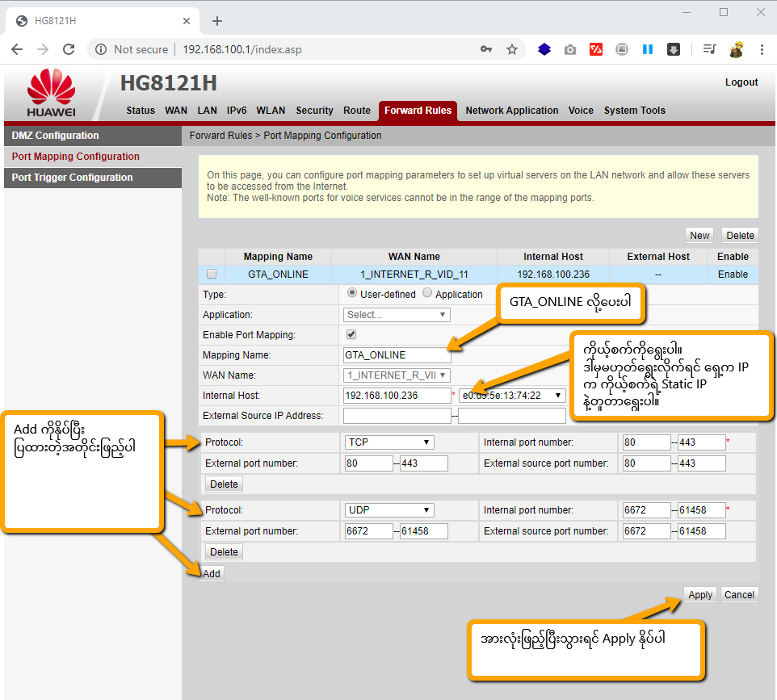Screen dimensions: 777x700
Task: Open the TCP protocol dropdown
Action: coord(389,442)
